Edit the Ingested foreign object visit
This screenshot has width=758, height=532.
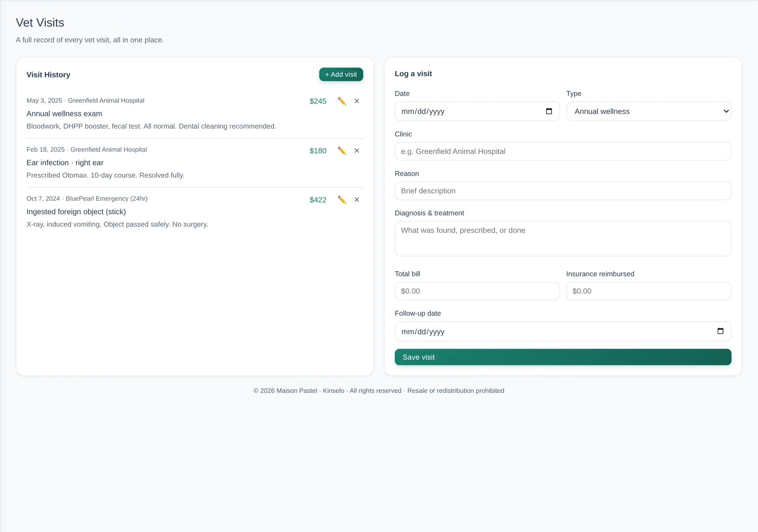coord(342,199)
